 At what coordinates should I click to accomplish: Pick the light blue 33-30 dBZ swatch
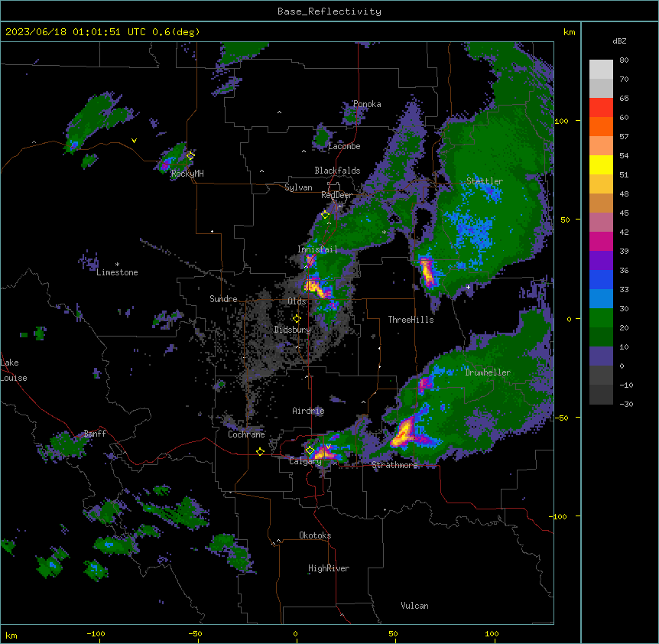(601, 298)
